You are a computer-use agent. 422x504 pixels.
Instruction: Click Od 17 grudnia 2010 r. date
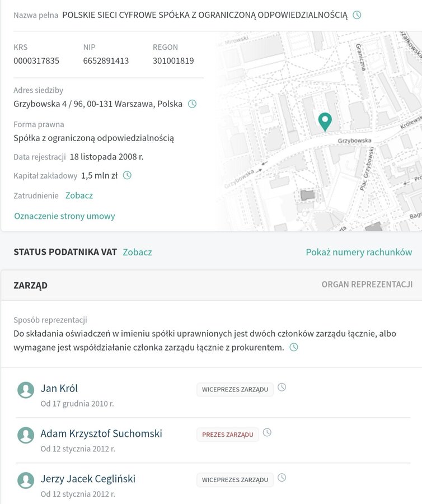click(77, 404)
